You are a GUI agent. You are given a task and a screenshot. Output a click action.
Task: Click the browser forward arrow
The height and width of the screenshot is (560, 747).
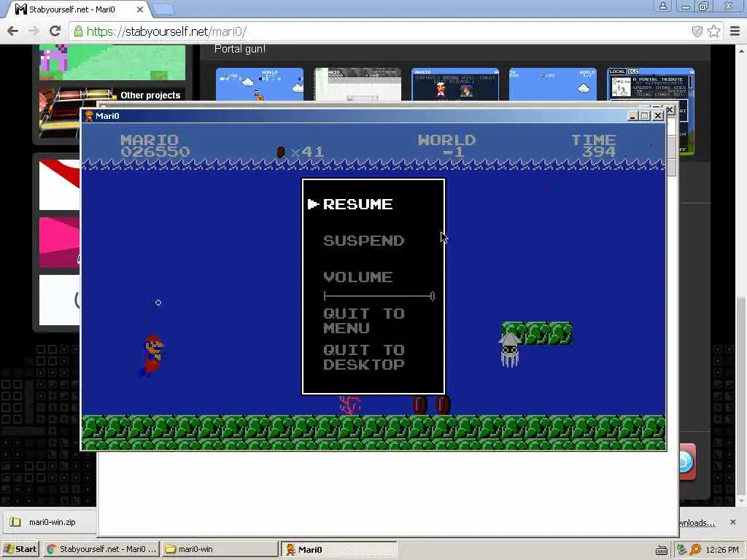point(34,31)
